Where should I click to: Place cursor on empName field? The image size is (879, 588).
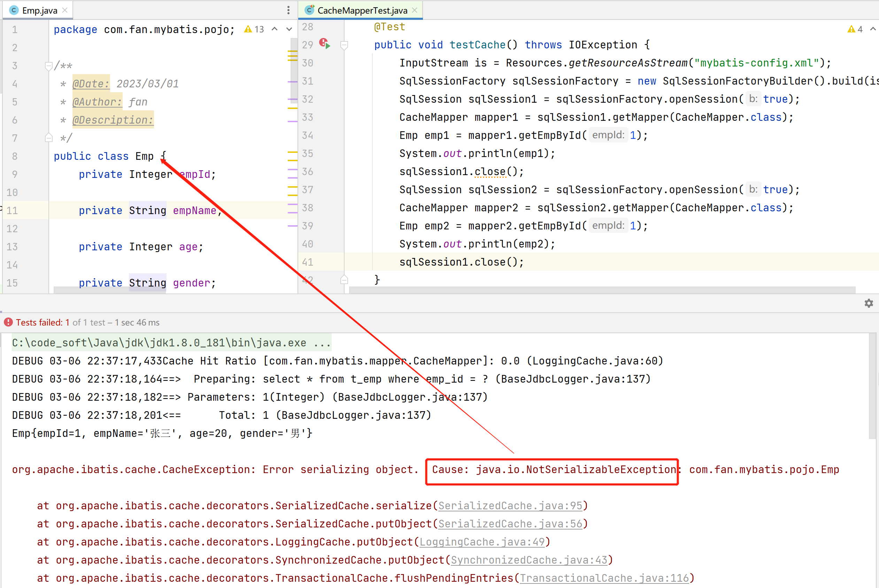click(x=194, y=210)
